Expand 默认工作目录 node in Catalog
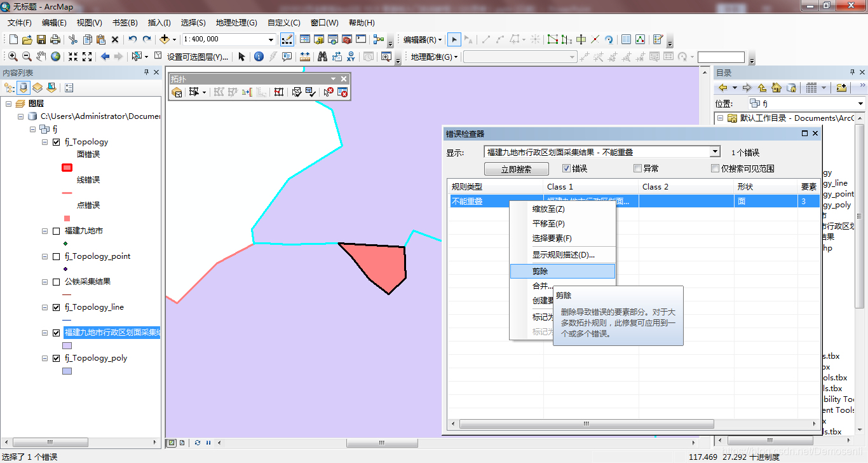Image resolution: width=868 pixels, height=463 pixels. (x=720, y=118)
